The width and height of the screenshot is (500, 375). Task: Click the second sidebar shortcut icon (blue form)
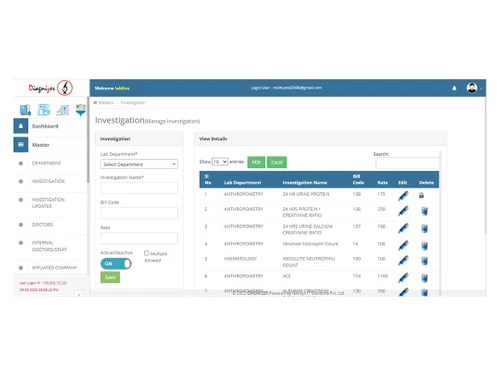point(44,109)
